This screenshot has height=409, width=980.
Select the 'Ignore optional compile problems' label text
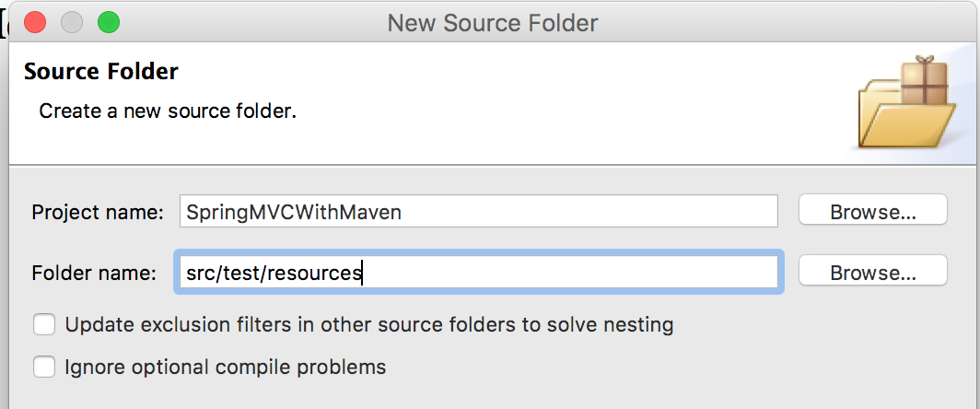click(x=225, y=368)
